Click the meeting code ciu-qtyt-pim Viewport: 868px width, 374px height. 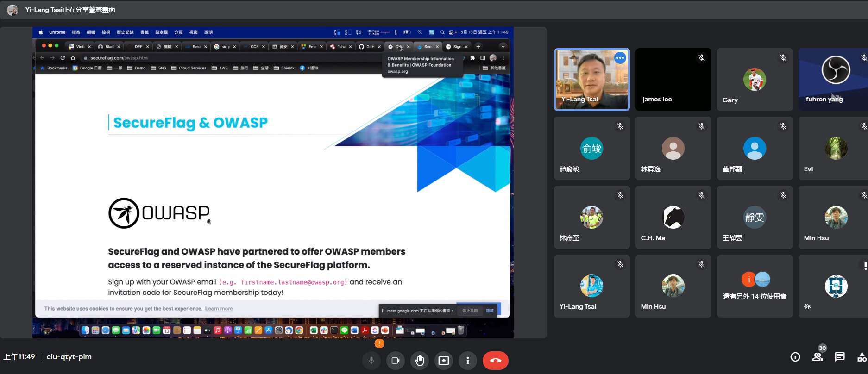(69, 357)
